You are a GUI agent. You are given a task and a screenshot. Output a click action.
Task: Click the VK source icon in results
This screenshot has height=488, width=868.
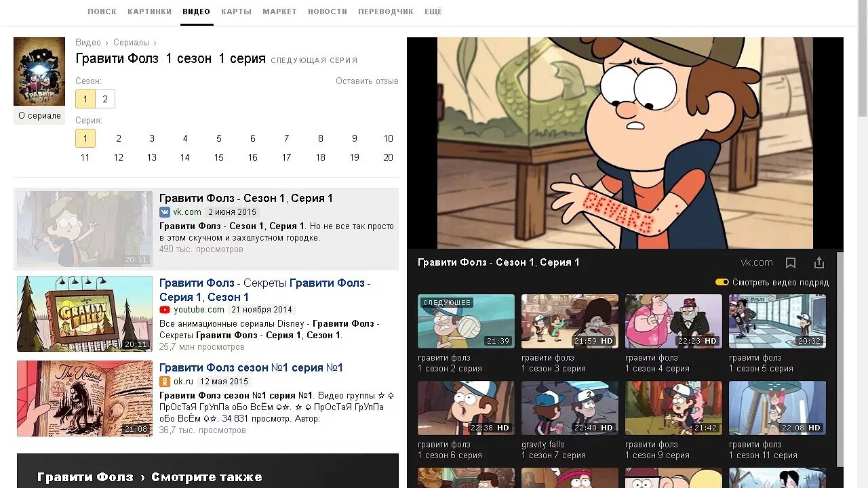pyautogui.click(x=165, y=212)
